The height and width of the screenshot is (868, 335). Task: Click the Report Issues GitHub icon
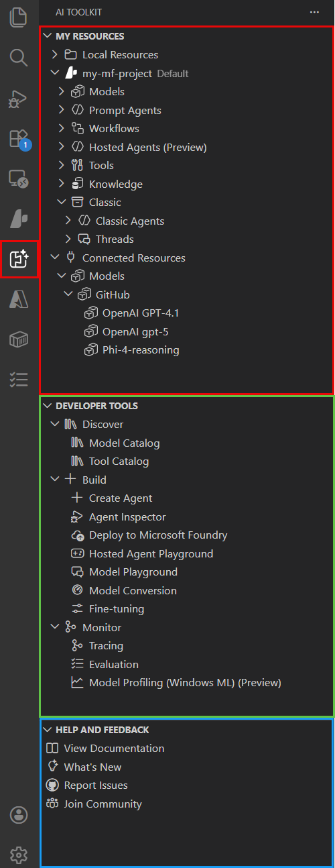point(52,785)
